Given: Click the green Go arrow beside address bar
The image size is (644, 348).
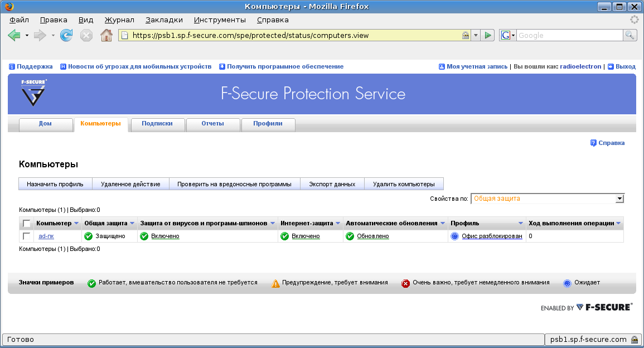Looking at the screenshot, I should [487, 35].
